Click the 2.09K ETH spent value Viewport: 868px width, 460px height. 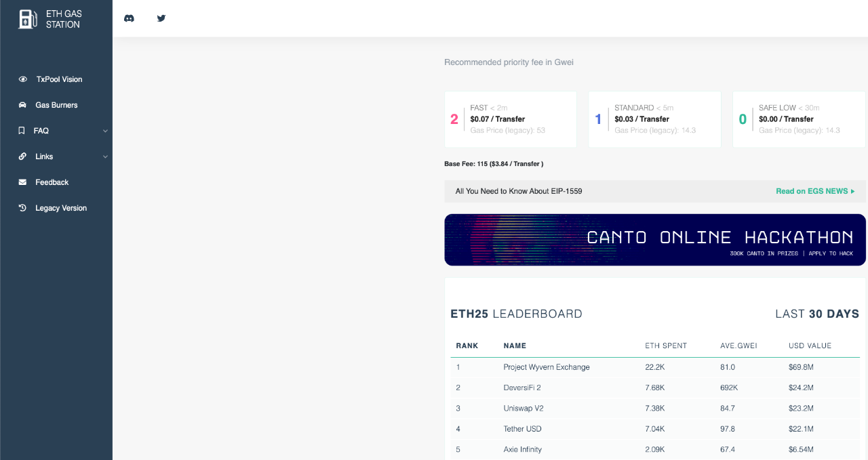coord(655,449)
